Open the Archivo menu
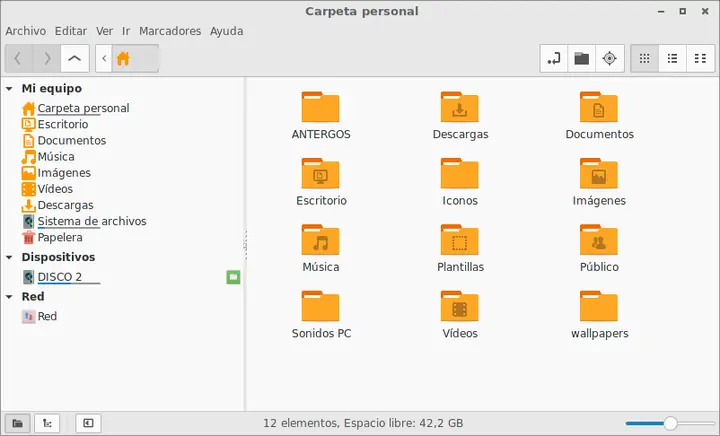 point(26,31)
